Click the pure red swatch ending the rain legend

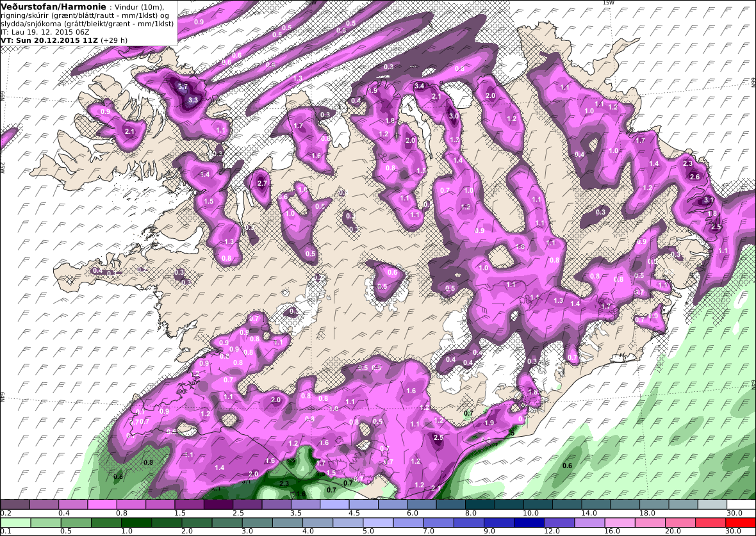click(x=741, y=523)
